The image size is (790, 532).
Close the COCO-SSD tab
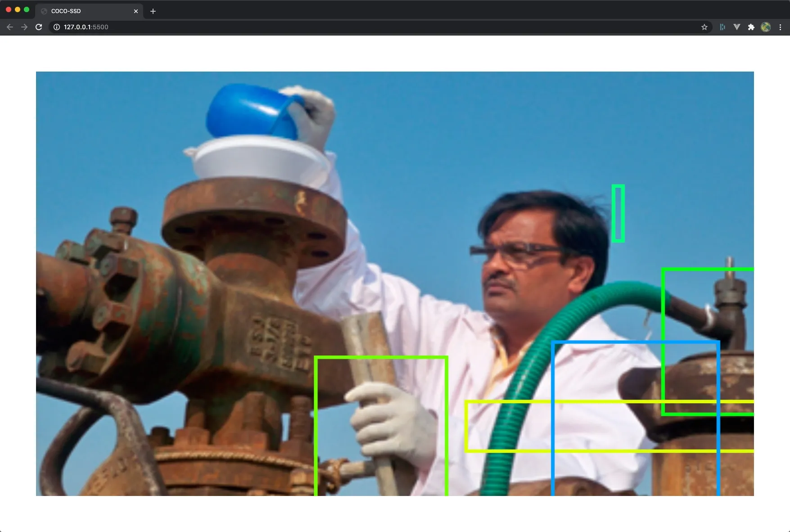[136, 11]
